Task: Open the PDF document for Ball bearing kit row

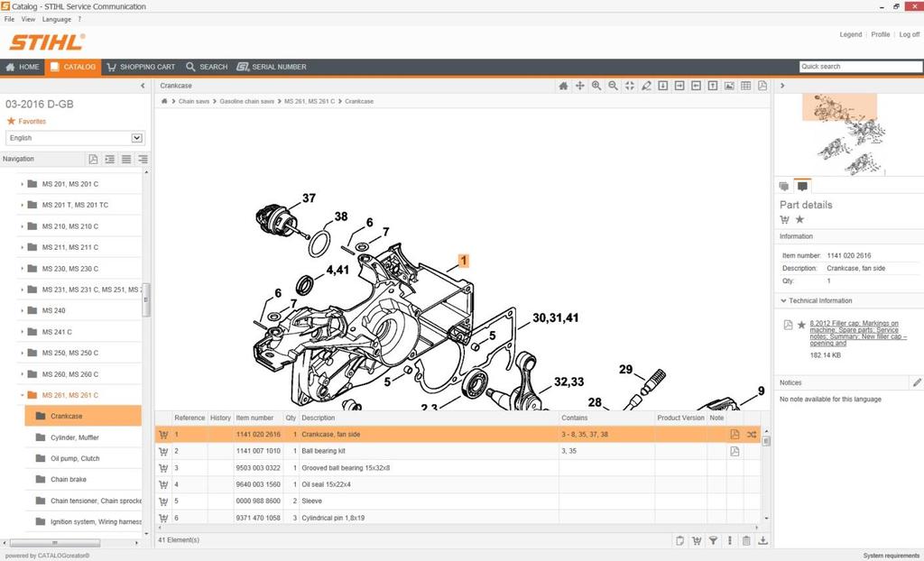Action: click(x=735, y=451)
